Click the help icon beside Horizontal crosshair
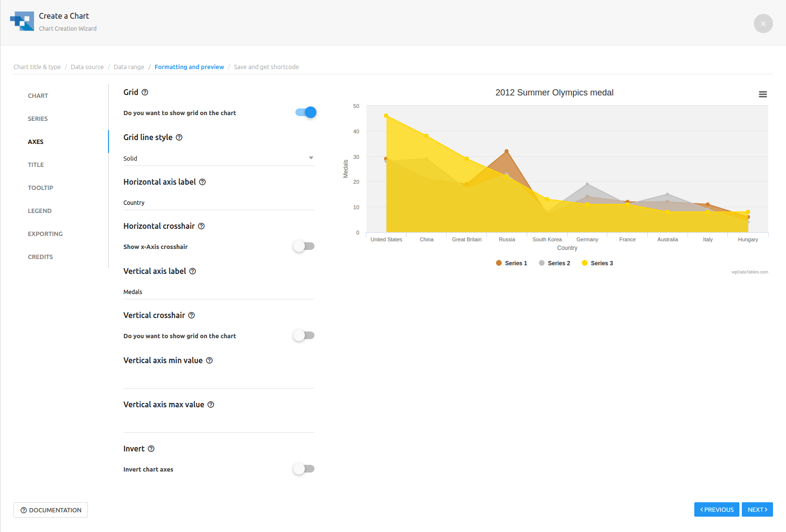 click(x=202, y=226)
